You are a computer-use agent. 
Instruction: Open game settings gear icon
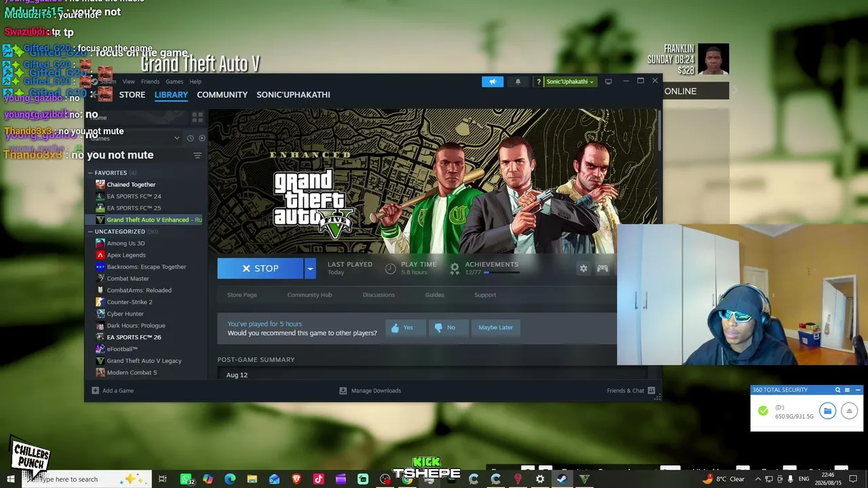[583, 268]
